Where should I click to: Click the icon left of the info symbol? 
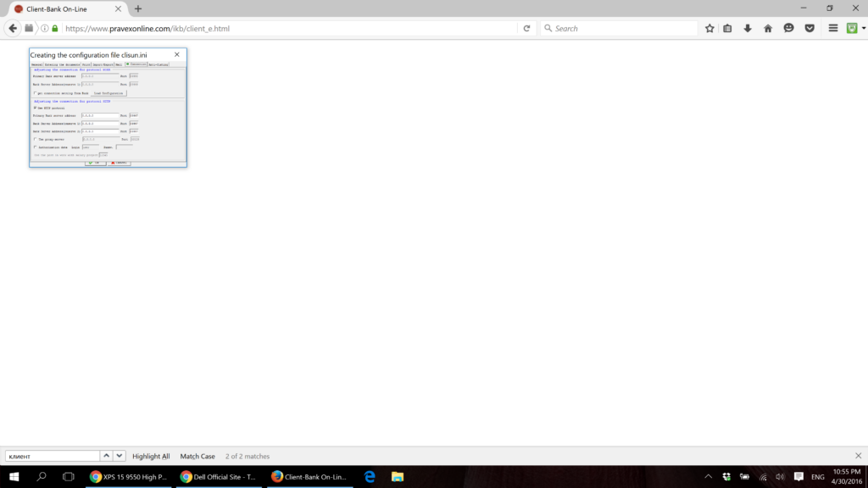click(29, 28)
